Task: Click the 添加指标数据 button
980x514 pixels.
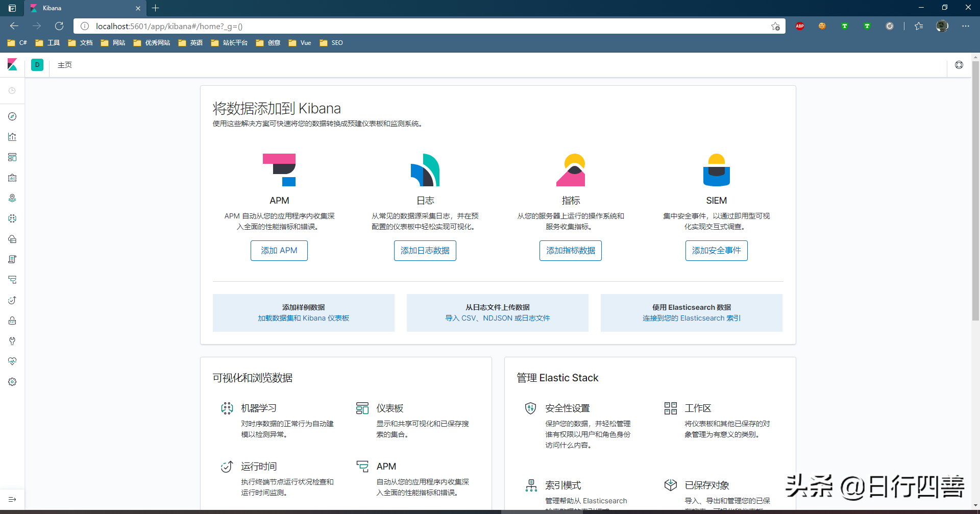Action: click(x=571, y=251)
